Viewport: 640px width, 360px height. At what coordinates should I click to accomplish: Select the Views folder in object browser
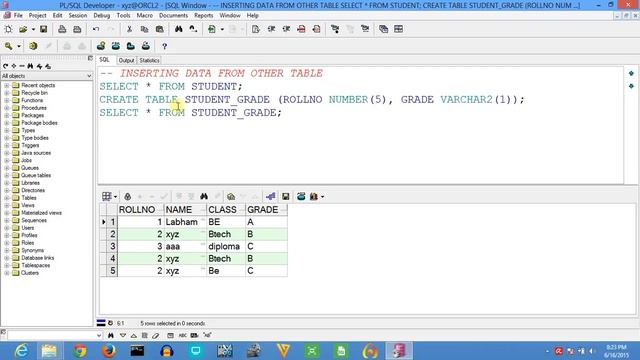28,205
